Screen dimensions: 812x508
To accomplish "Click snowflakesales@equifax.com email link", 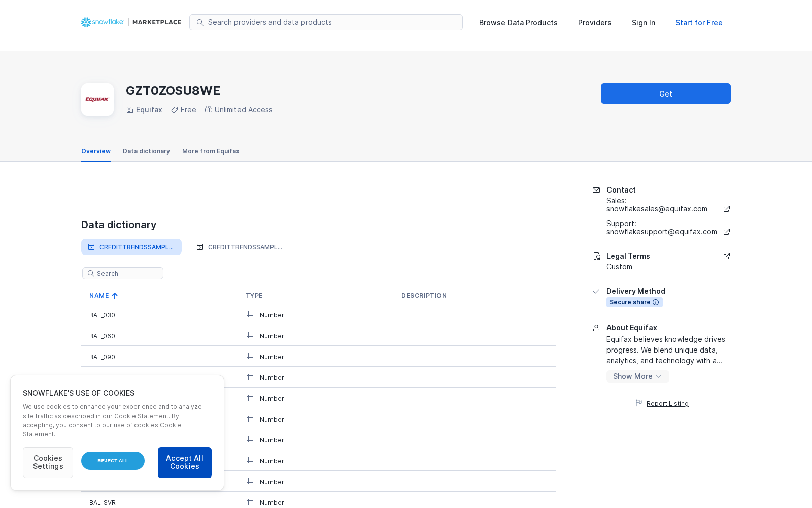I will coord(657,209).
